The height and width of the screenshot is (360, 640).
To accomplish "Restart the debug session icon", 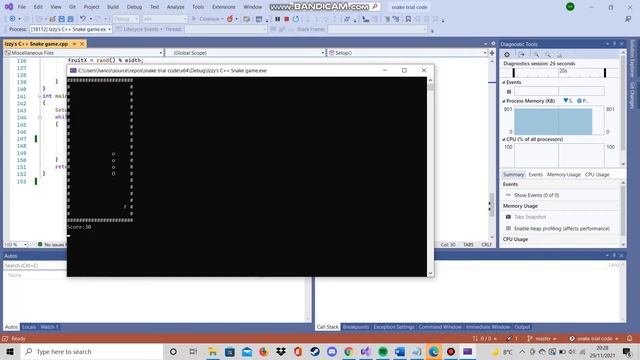I will tap(296, 19).
